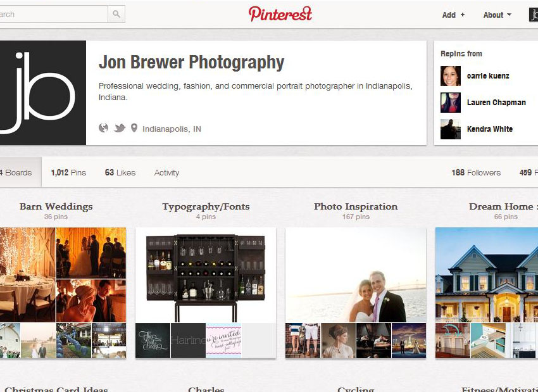
Task: Open Kendra White's avatar picture
Action: [x=451, y=129]
